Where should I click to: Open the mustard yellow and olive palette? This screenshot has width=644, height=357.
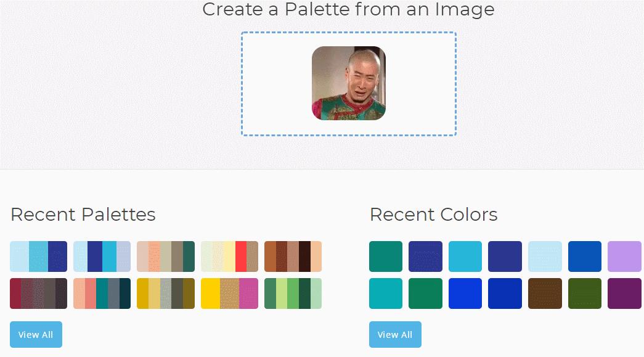[x=165, y=293]
